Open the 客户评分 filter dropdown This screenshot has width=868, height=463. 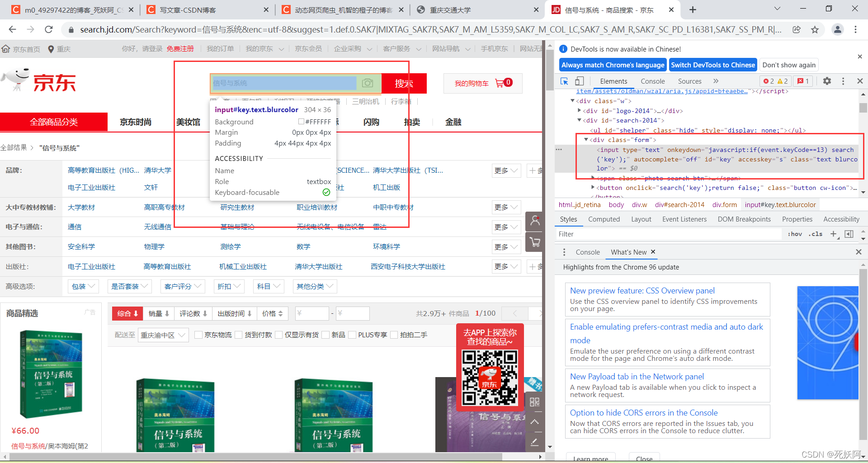point(183,286)
